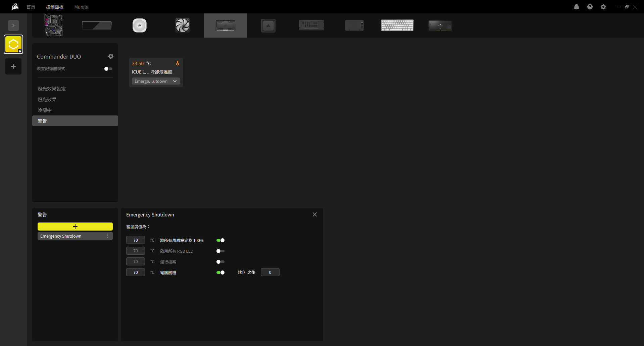Screen dimensions: 644x346
Task: Open Emergency Shutdown item options menu
Action: click(x=107, y=236)
